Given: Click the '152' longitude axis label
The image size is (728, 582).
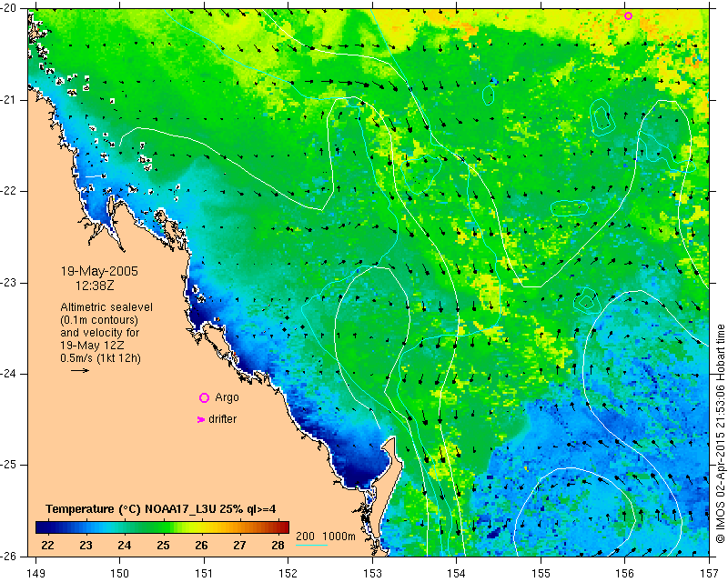Looking at the screenshot, I should click(x=288, y=574).
